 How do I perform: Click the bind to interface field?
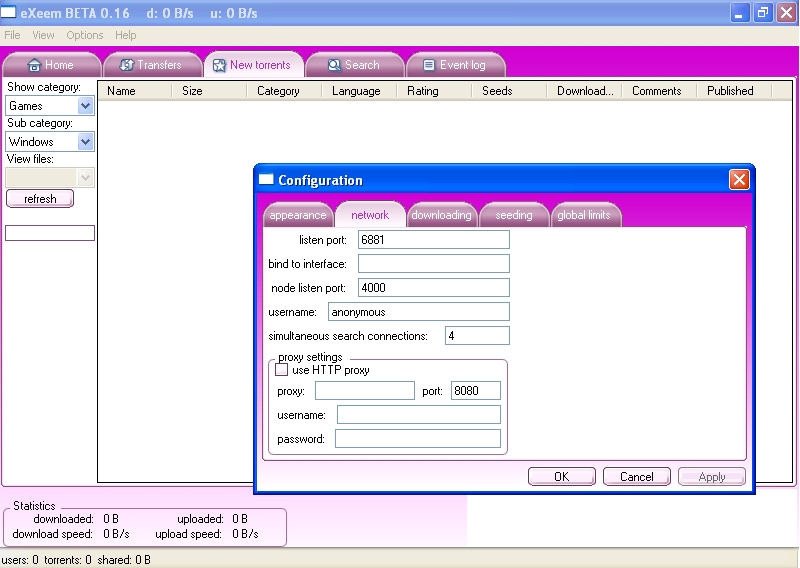(x=434, y=263)
